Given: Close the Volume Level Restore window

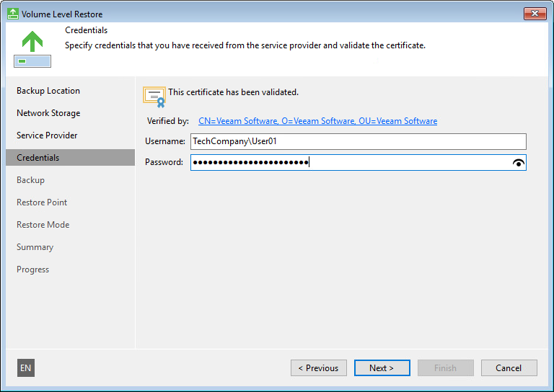Looking at the screenshot, I should tap(535, 14).
